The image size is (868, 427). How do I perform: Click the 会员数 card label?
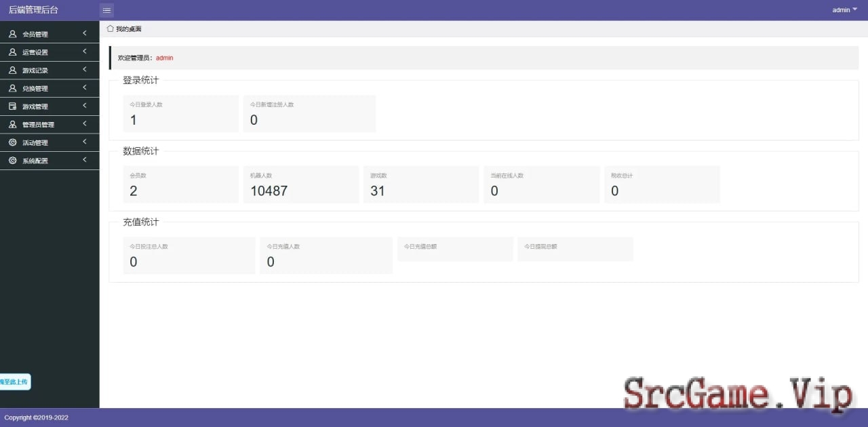138,175
